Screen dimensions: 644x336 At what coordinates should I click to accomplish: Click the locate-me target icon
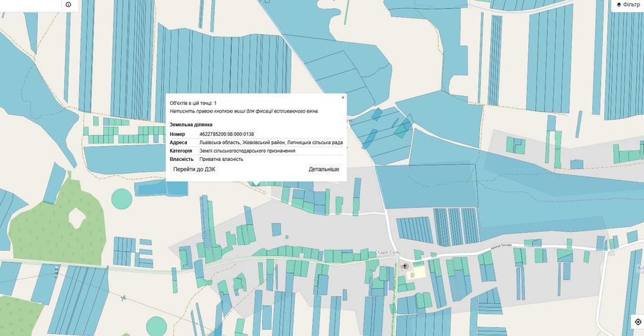[638, 322]
